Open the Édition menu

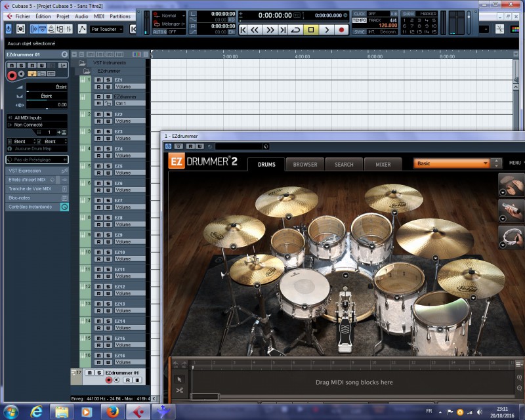tap(43, 16)
